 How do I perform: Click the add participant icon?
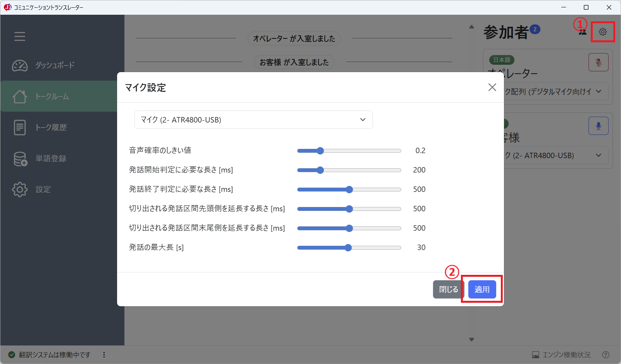582,32
